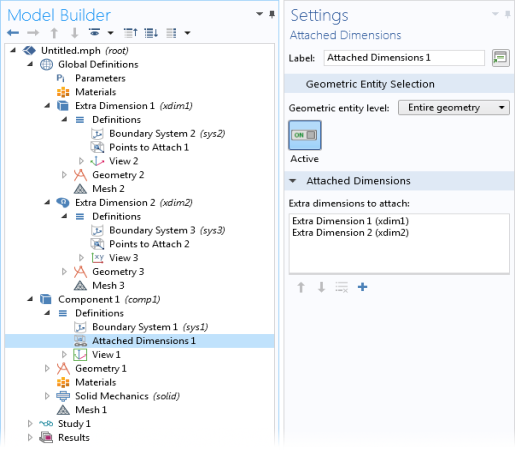515x450 pixels.
Task: Edit the Label text field
Action: point(404,58)
